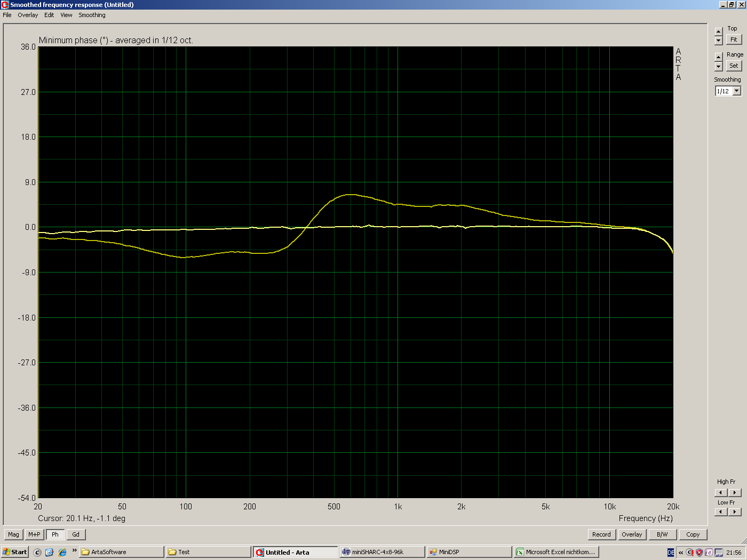747x560 pixels.
Task: Shift High Fr limit right
Action: [735, 493]
